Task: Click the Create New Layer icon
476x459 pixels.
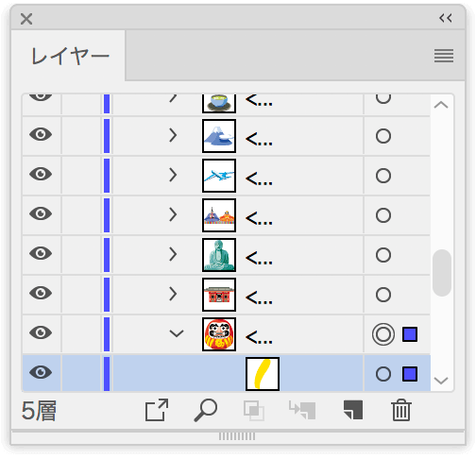Action: click(x=353, y=410)
